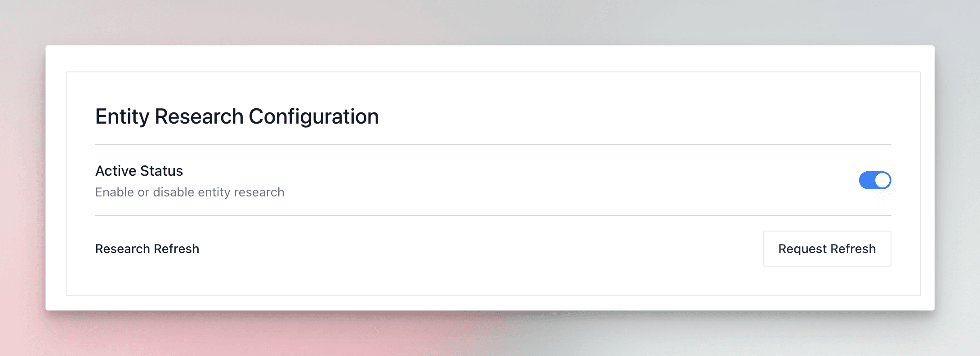Click the "Refresh" word in Research Refresh label
This screenshot has width=980, height=356.
tap(176, 249)
